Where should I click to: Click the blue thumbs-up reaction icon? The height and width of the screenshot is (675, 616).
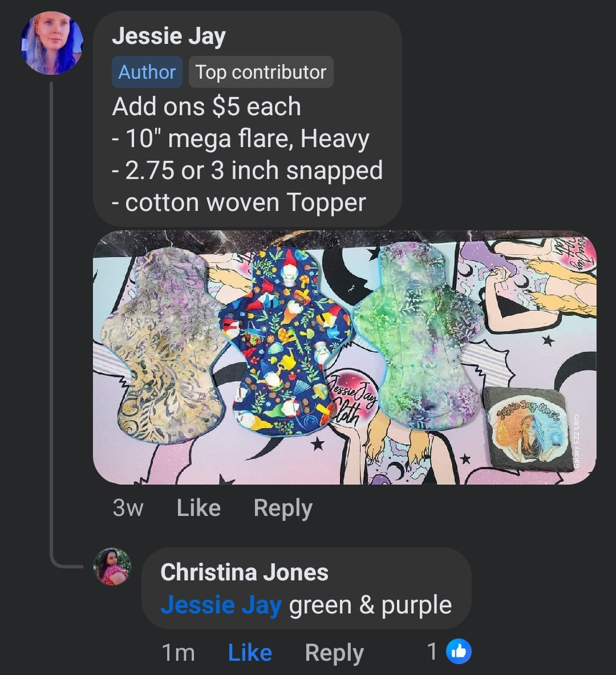point(459,652)
